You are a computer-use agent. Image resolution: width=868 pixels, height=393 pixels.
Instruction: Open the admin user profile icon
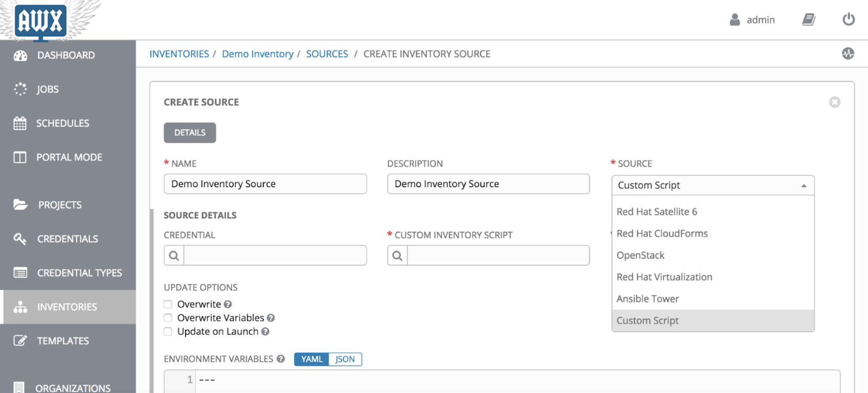[x=735, y=20]
